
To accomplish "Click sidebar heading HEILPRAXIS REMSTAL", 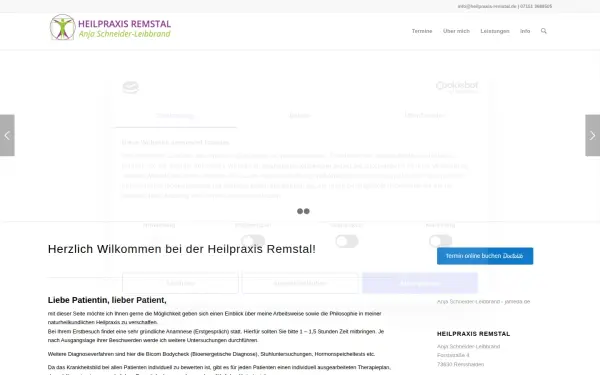I will pyautogui.click(x=473, y=334).
